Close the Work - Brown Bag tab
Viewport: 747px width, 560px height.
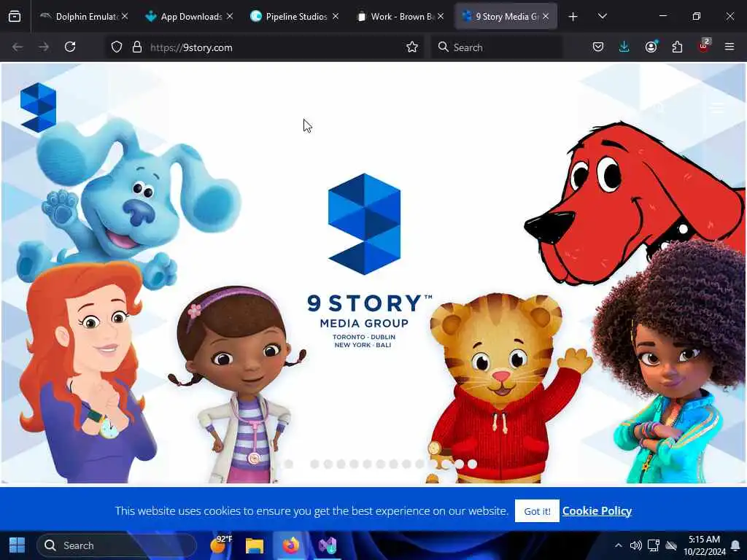(x=441, y=16)
